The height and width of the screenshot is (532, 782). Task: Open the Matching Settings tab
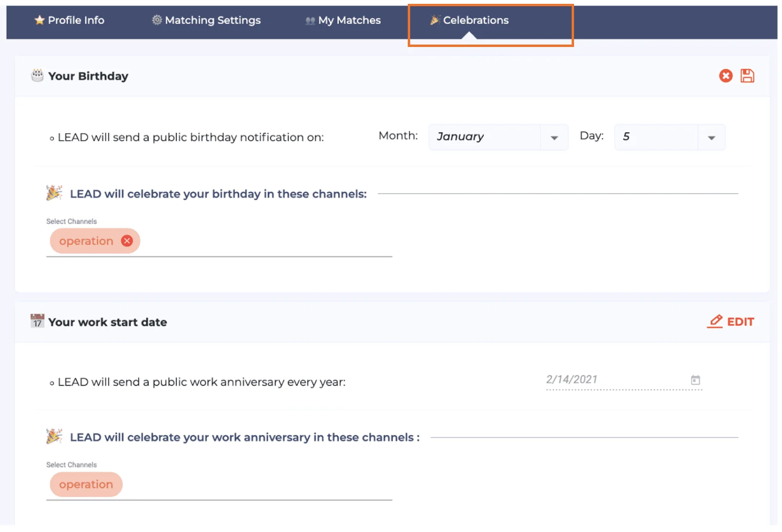[x=206, y=20]
